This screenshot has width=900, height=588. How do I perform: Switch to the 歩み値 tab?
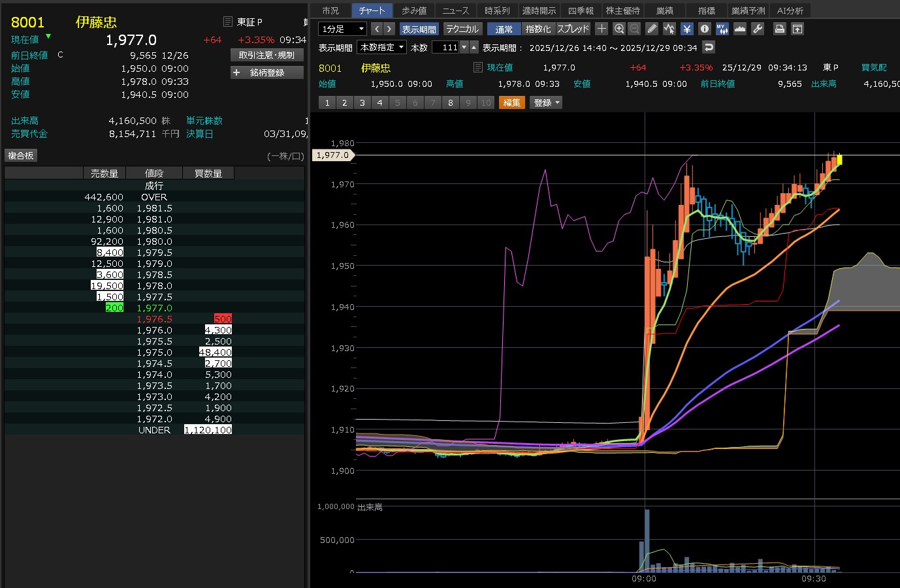pyautogui.click(x=414, y=10)
